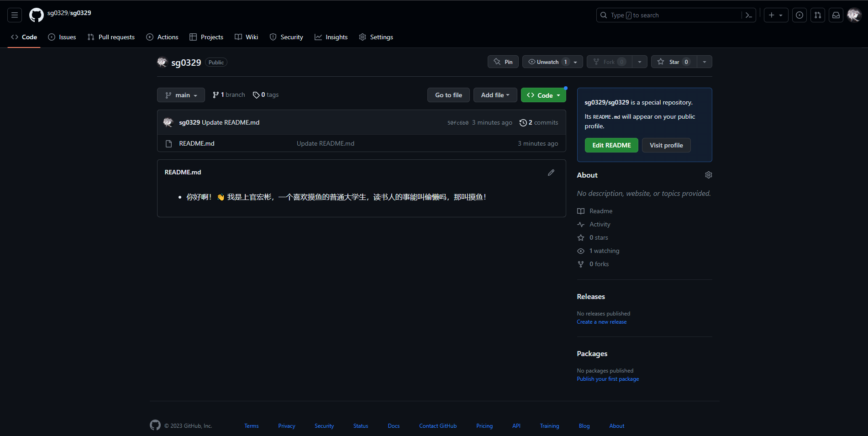
Task: Click the Go to file button
Action: coord(448,95)
